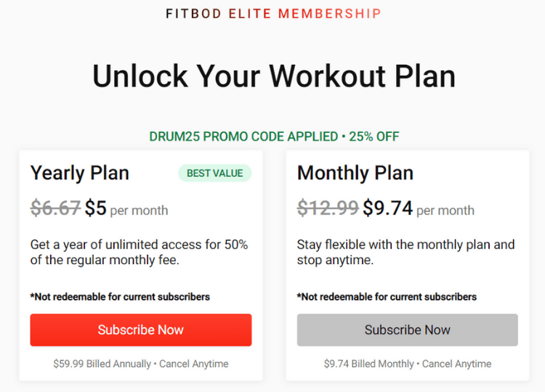Click the gray Subscribe Now button for Monthly Plan
The image size is (545, 392).
point(408,330)
